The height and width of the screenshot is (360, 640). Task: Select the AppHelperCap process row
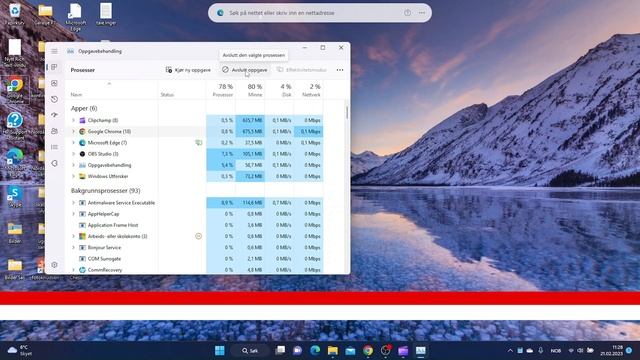point(194,214)
